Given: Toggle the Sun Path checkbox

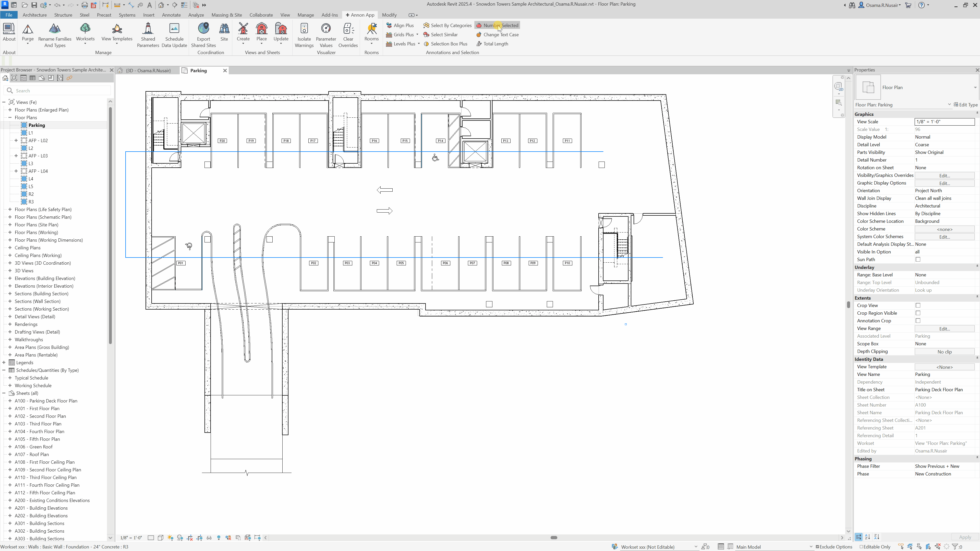Looking at the screenshot, I should [x=918, y=259].
